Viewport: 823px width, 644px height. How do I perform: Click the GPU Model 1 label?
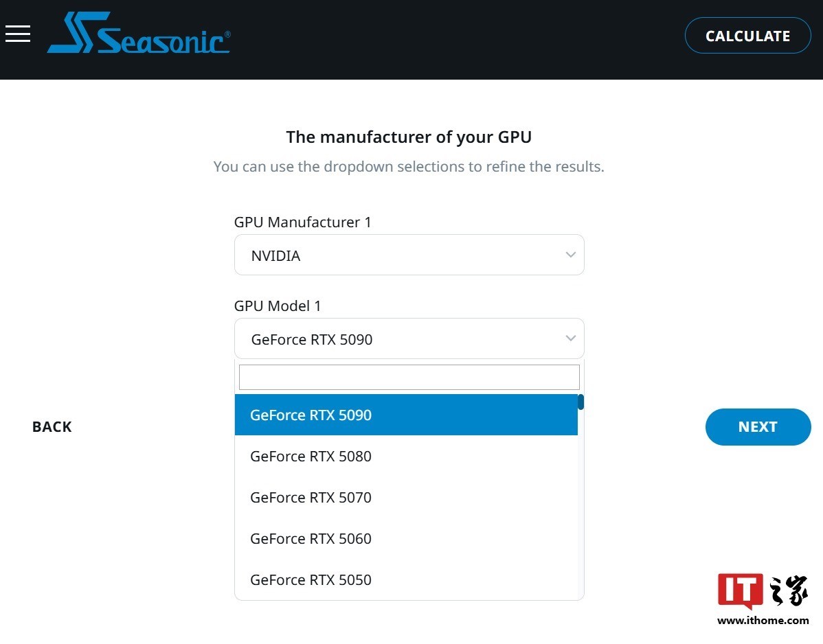277,306
